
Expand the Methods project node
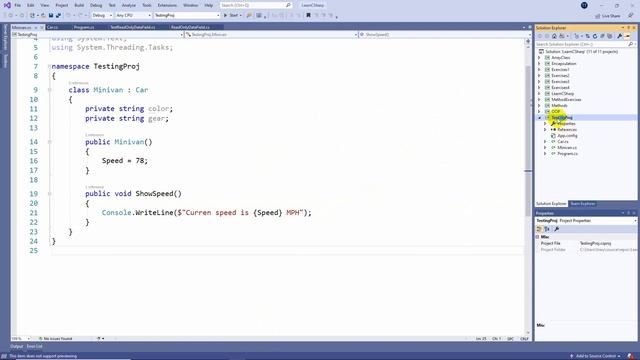coord(539,106)
